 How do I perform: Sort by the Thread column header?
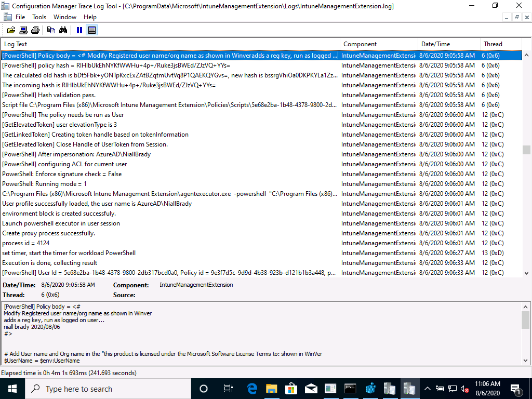pos(501,44)
